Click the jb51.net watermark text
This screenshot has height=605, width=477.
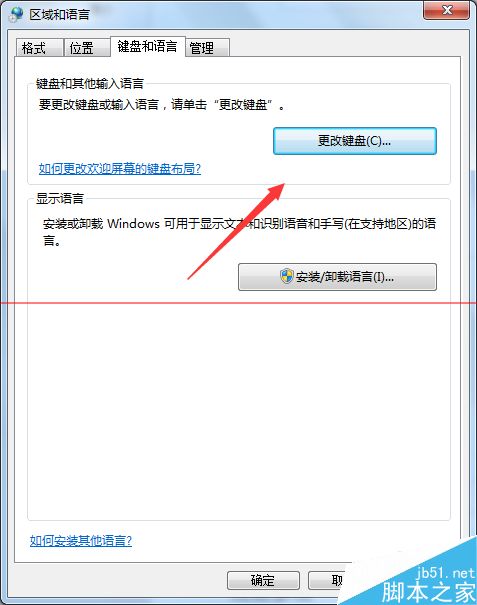[445, 573]
